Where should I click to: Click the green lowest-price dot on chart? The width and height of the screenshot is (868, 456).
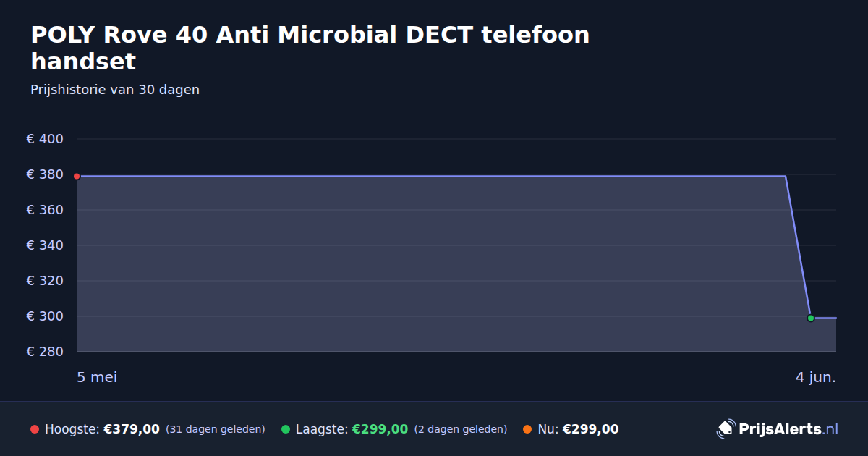click(811, 318)
